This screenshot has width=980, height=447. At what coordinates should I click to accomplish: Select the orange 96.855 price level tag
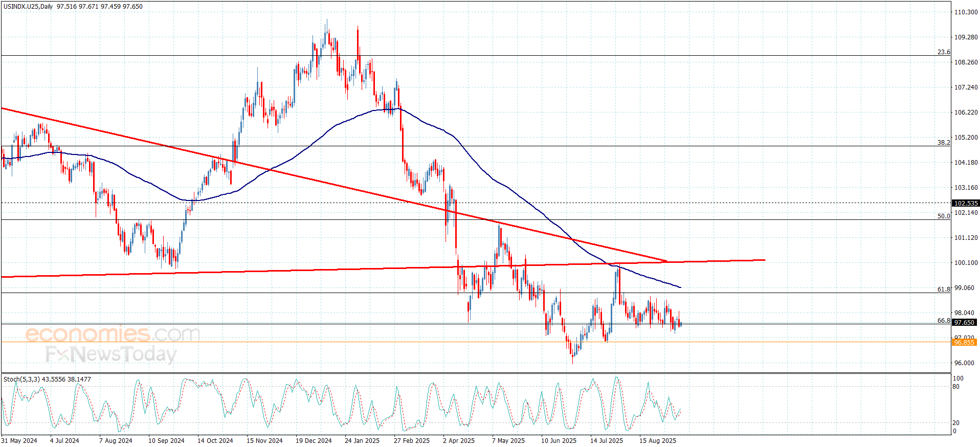pos(964,343)
